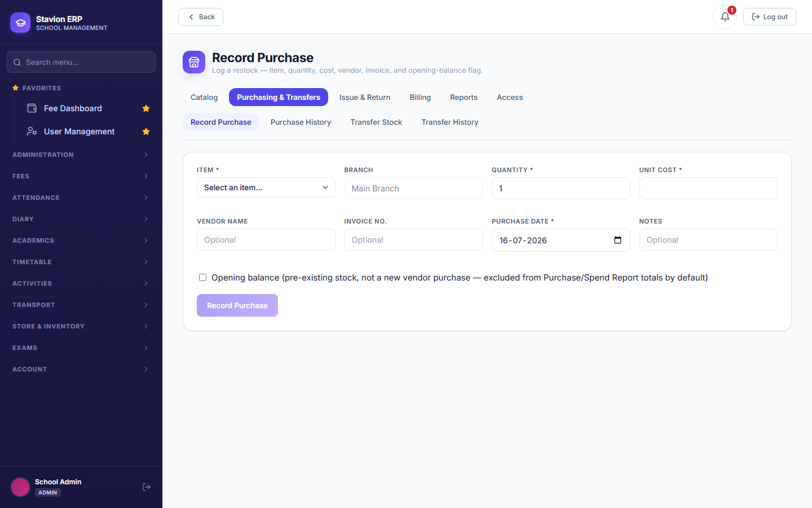Click the star next to User Management
The image size is (812, 508).
point(146,132)
